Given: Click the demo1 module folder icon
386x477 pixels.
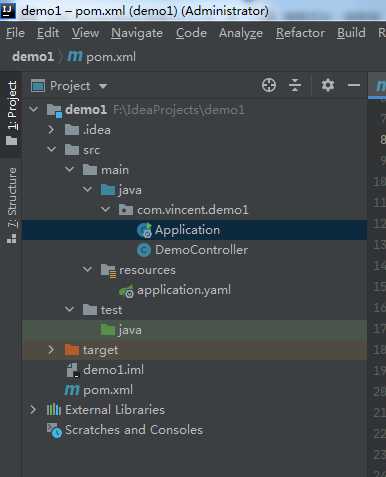Looking at the screenshot, I should click(x=54, y=110).
